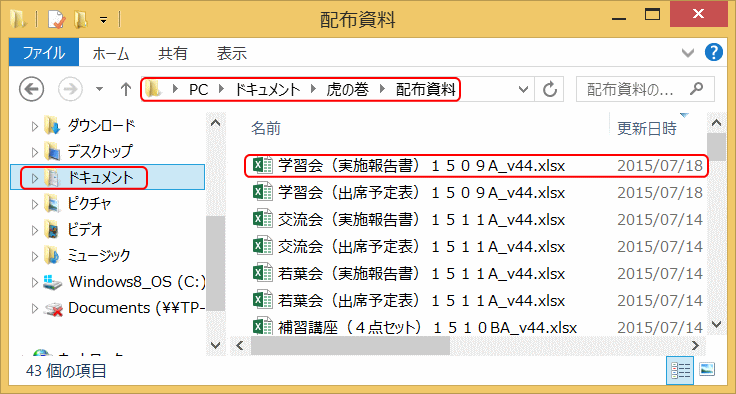Select ミュージック in the navigation pane
The image size is (736, 394).
(99, 255)
